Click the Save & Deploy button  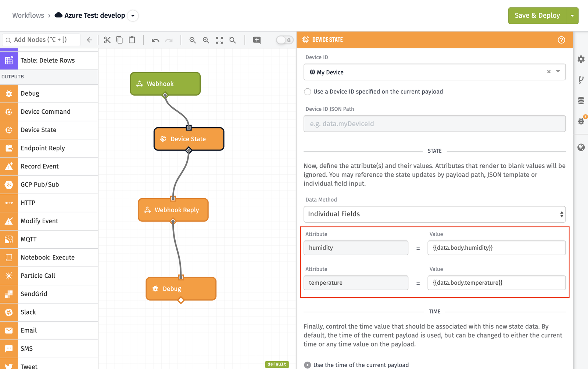(x=537, y=15)
